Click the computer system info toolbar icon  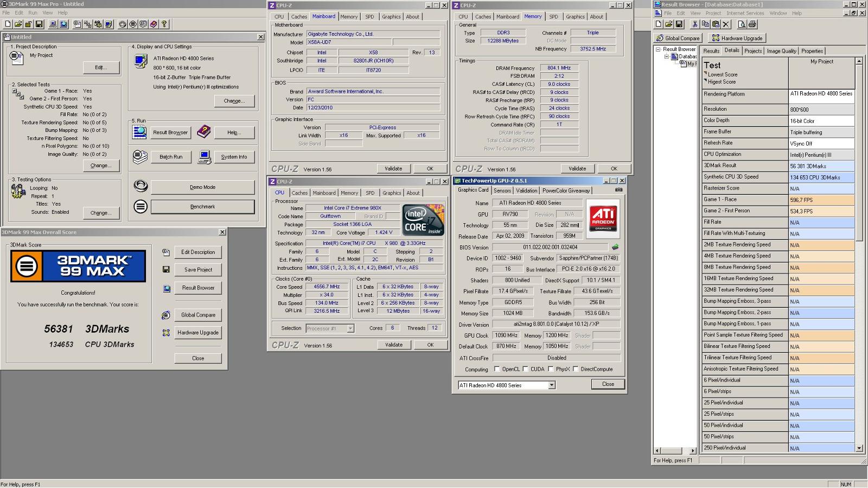[x=53, y=24]
